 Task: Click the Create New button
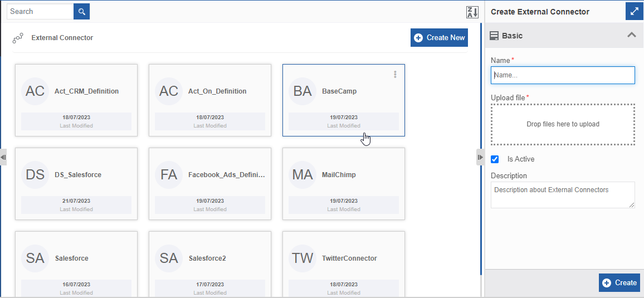click(439, 38)
